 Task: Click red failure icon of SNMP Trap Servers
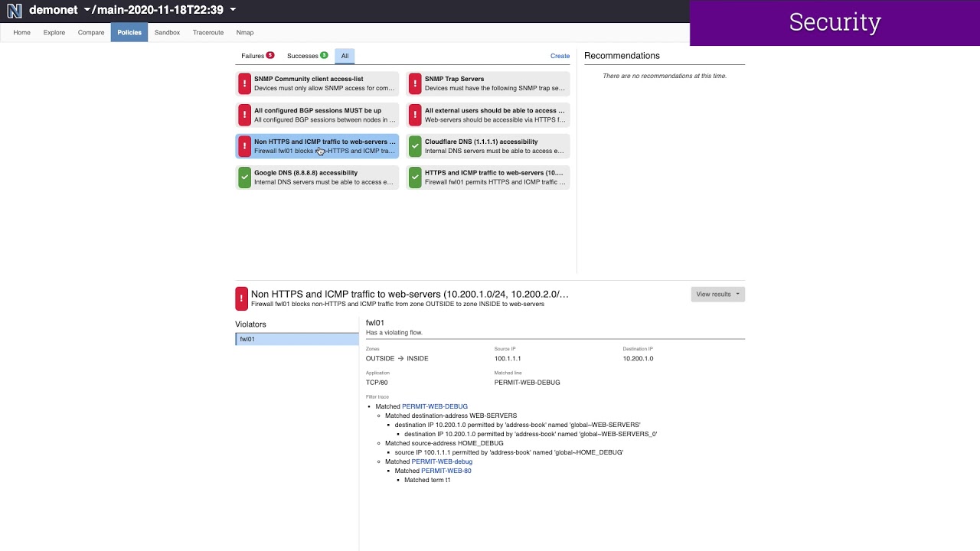point(415,83)
